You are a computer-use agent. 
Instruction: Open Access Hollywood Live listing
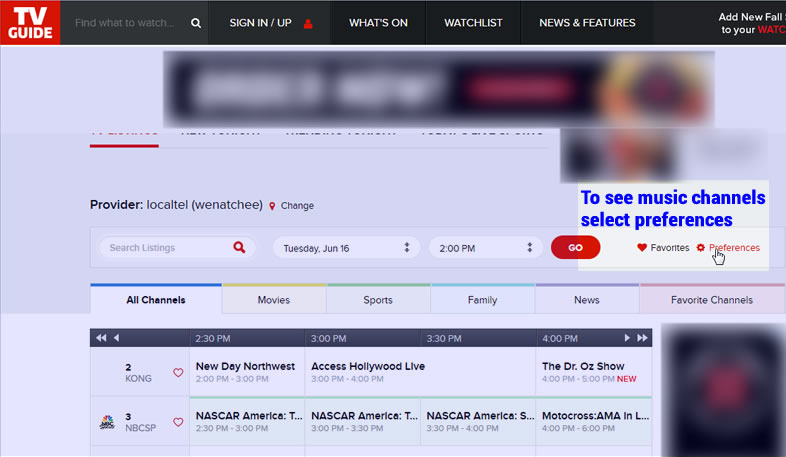pos(420,372)
